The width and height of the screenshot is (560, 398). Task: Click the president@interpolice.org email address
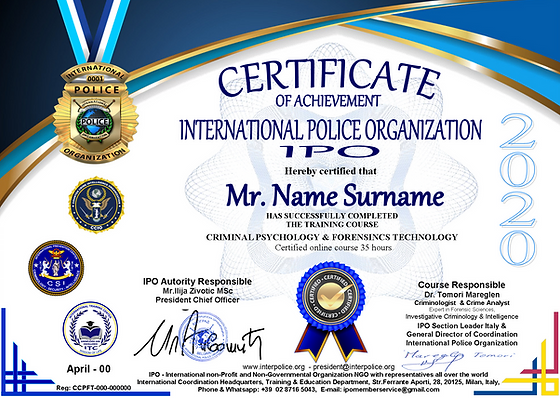coord(354,367)
